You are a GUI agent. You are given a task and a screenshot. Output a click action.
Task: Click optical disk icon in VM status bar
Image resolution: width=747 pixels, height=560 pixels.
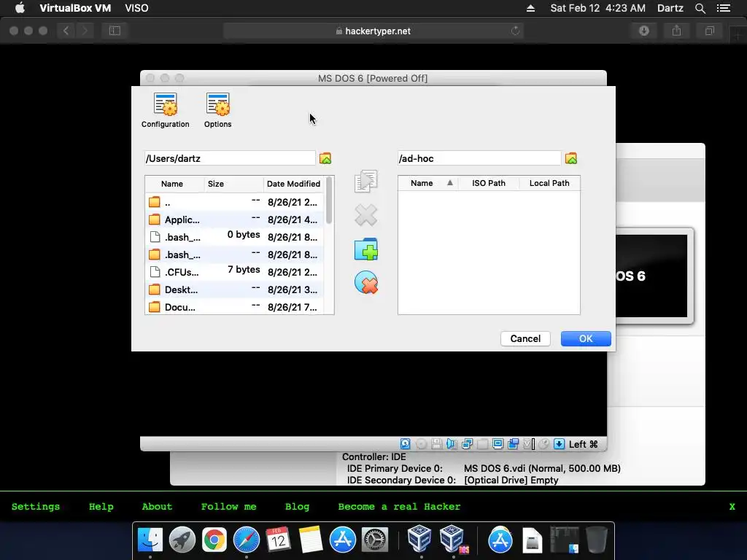pyautogui.click(x=421, y=444)
